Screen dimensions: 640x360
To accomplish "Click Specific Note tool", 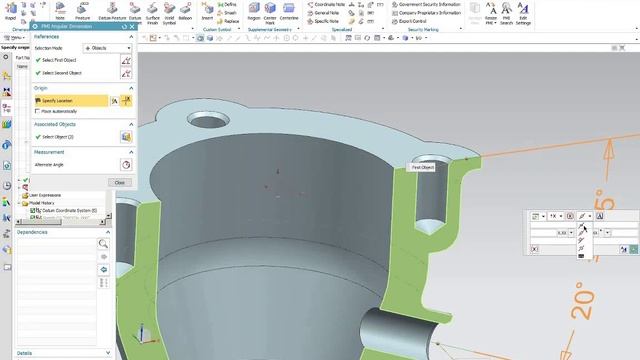I will pos(323,21).
